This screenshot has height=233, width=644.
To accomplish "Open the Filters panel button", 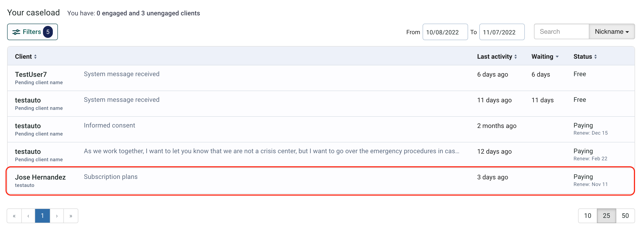I will point(32,32).
